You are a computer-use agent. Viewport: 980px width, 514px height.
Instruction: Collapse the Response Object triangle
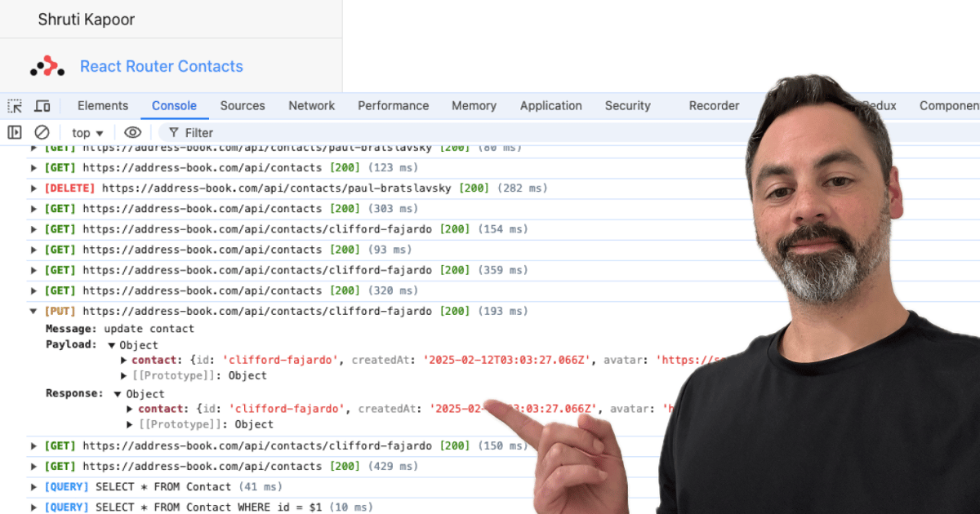tap(117, 393)
